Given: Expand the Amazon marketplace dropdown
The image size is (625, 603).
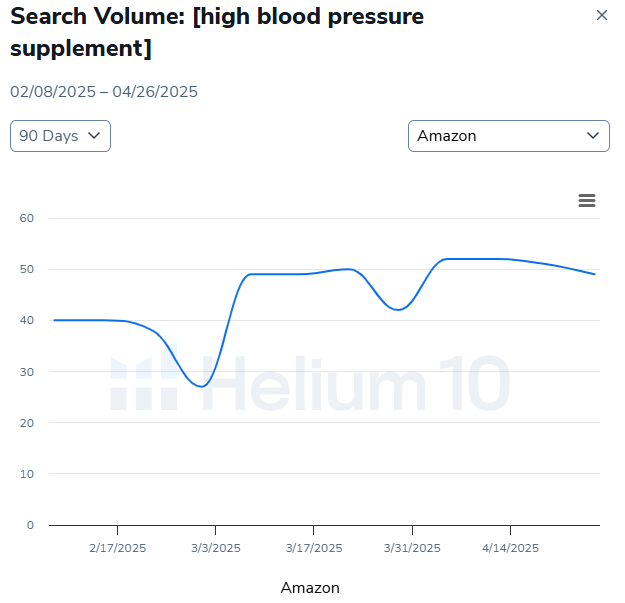Looking at the screenshot, I should (508, 136).
